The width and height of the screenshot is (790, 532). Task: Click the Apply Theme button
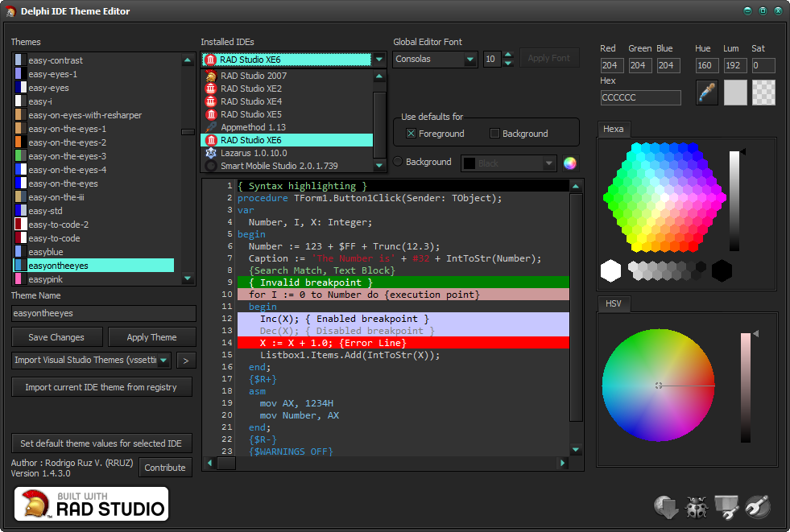[x=151, y=337]
